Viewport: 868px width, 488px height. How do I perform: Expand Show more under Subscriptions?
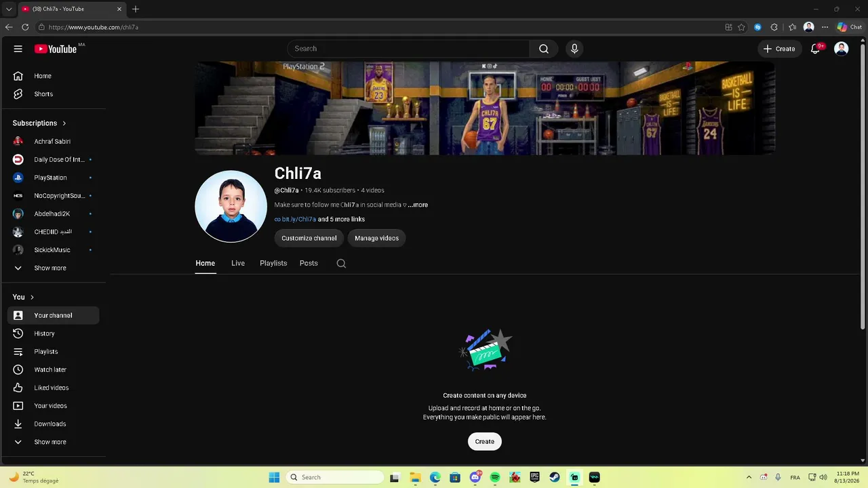coord(53,268)
